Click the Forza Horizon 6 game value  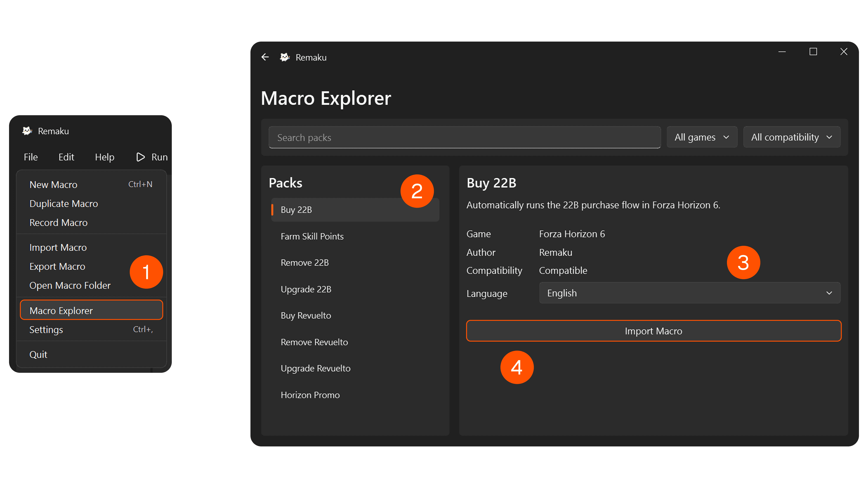pos(572,234)
